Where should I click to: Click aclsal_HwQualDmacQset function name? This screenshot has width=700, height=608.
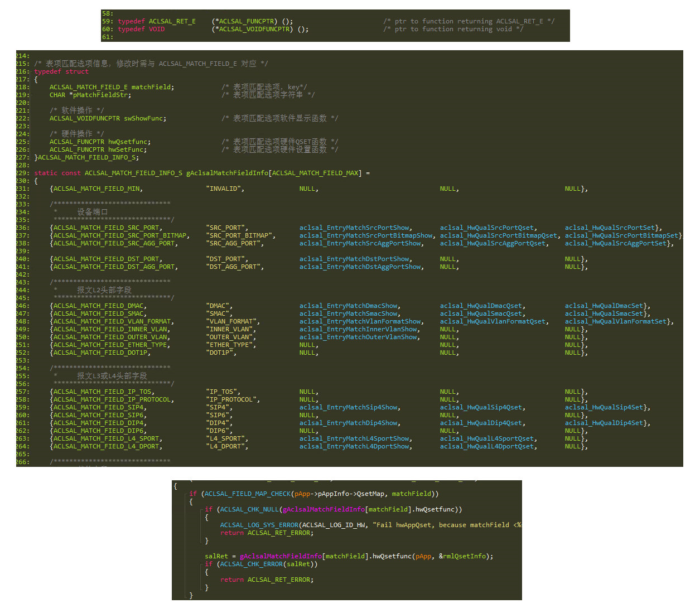coord(481,306)
